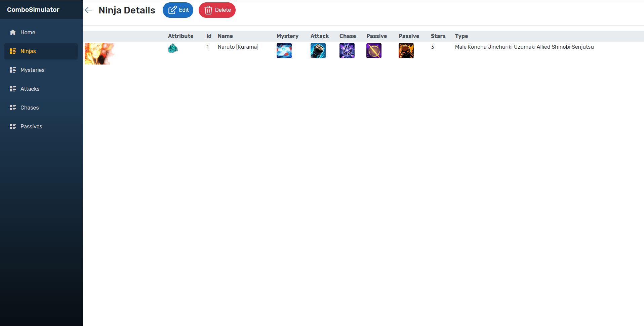
Task: Navigate to Passives in the sidebar
Action: coord(41,126)
